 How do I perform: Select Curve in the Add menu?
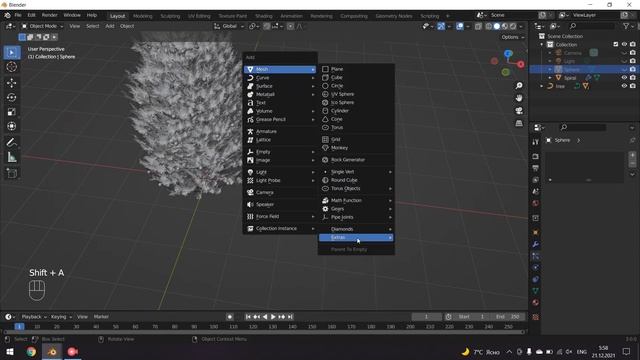280,78
